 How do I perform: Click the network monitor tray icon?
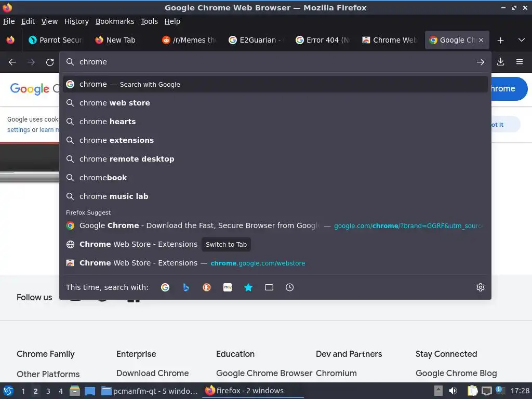tap(486, 391)
